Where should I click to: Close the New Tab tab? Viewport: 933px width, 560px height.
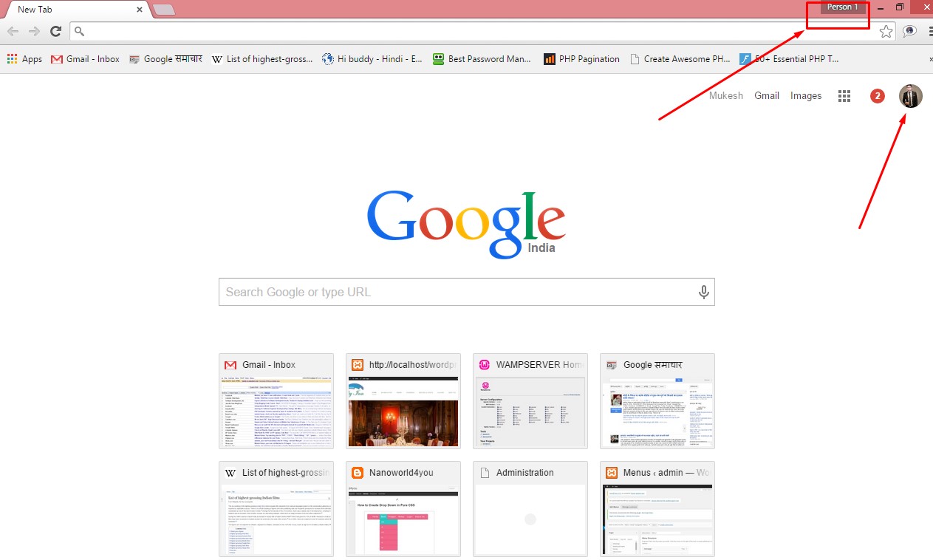(x=140, y=10)
